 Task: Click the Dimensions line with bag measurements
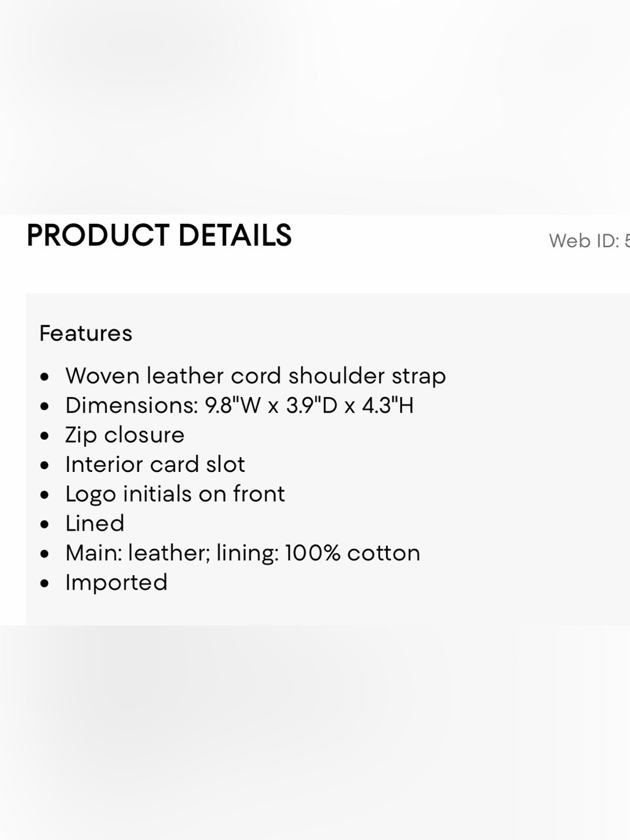tap(239, 405)
